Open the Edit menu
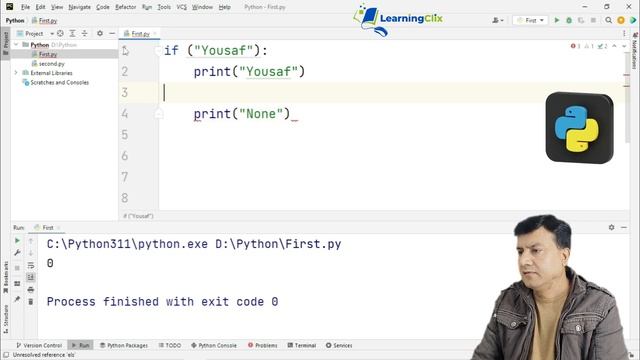The image size is (640, 360). click(x=40, y=7)
